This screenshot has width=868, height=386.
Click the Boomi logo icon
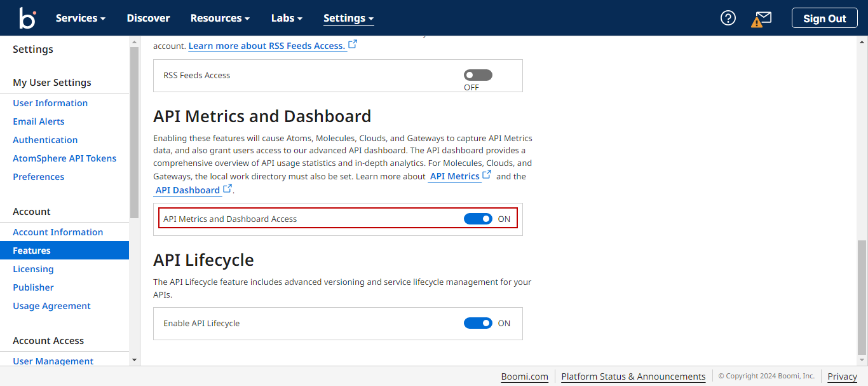click(x=27, y=18)
